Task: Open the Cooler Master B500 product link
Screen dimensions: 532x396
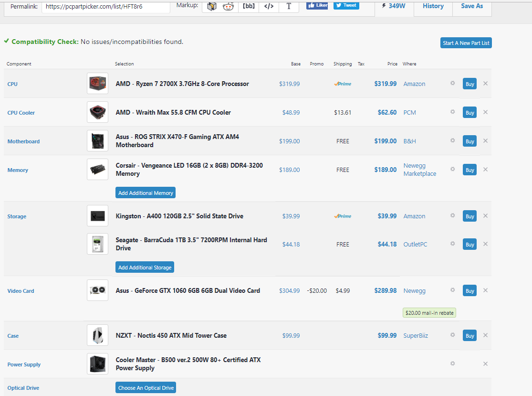Action: pyautogui.click(x=188, y=364)
